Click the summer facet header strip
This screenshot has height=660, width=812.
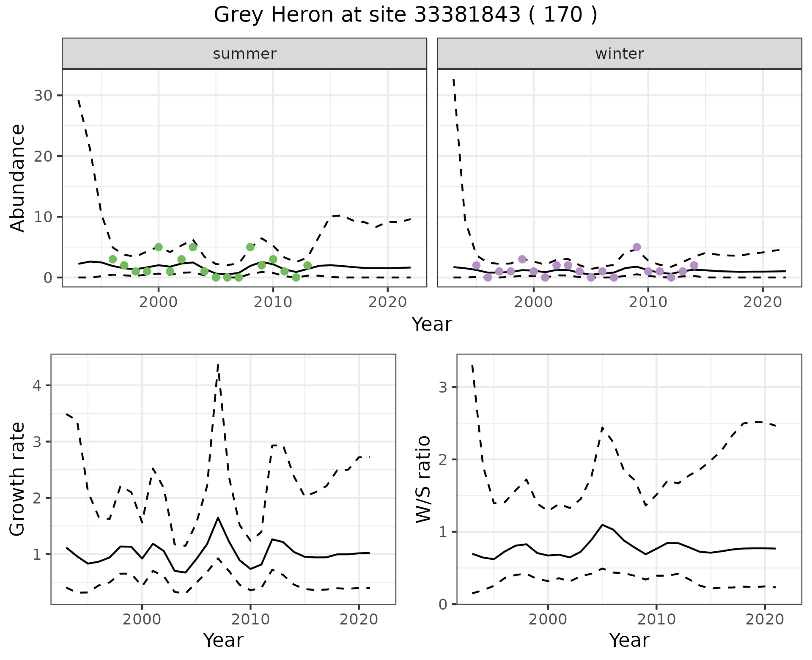pos(244,54)
